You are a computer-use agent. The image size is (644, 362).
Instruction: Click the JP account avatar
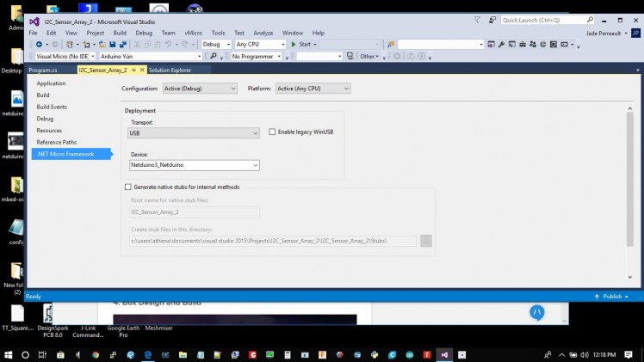[x=635, y=34]
